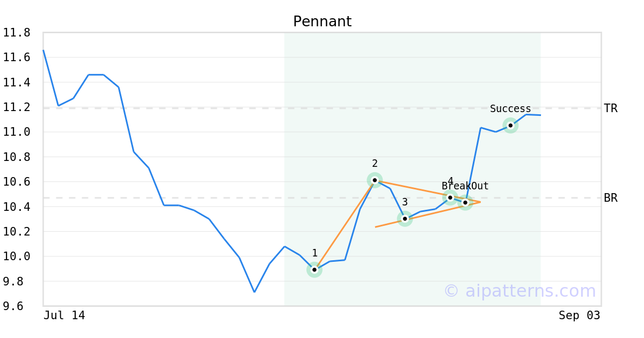Click the 11.2 y-axis tick label

(x=17, y=107)
